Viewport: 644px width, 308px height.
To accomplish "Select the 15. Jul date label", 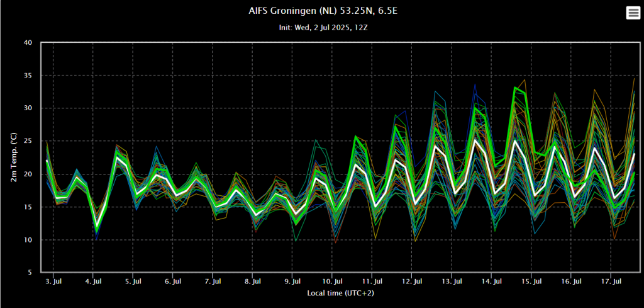I will tap(531, 282).
